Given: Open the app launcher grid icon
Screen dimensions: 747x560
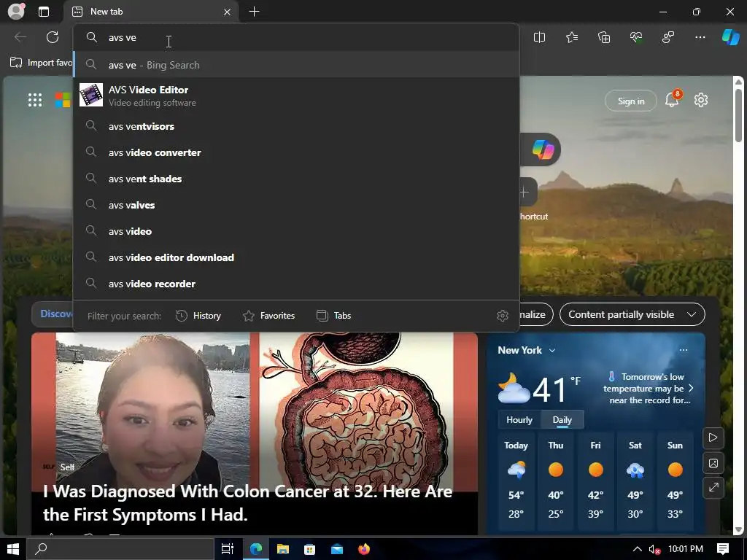Looking at the screenshot, I should (x=35, y=100).
